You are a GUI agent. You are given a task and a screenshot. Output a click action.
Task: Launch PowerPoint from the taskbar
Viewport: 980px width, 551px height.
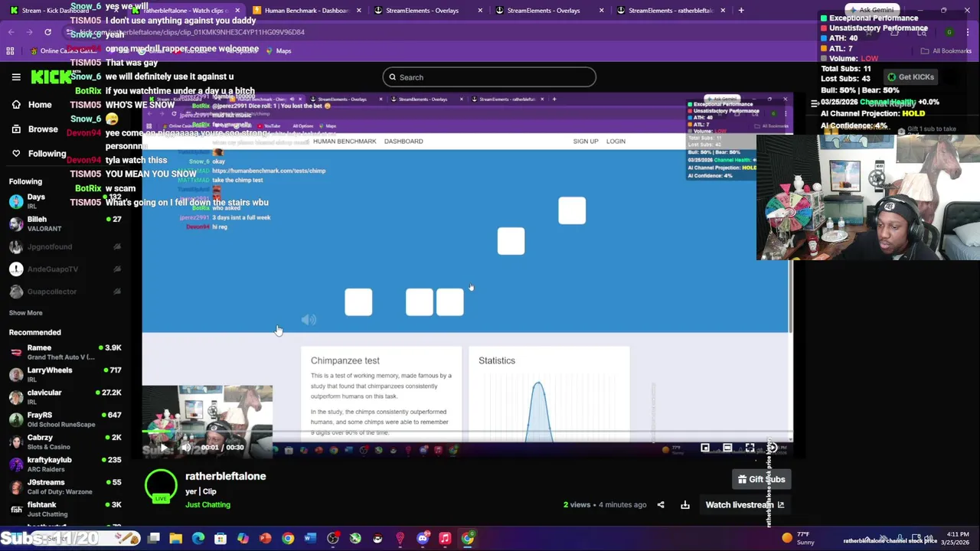click(265, 539)
